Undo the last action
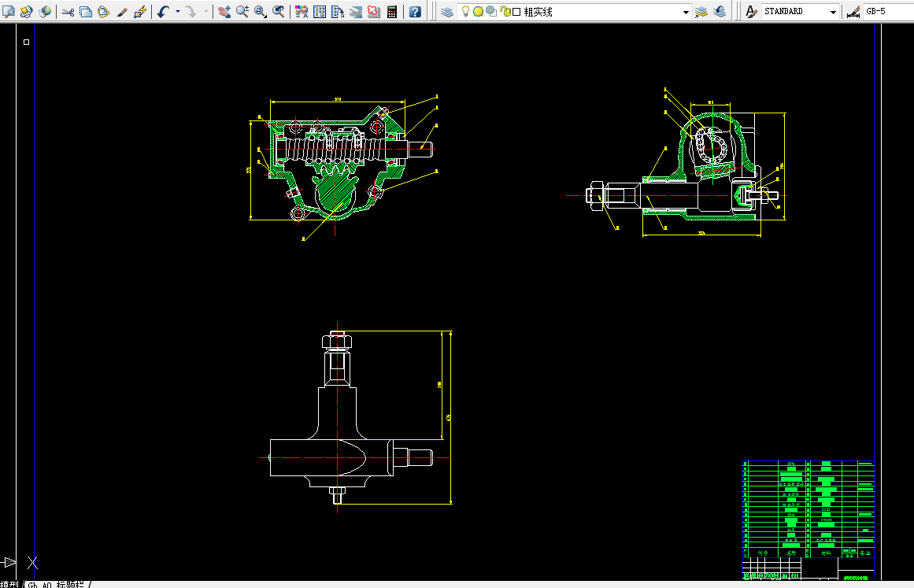 pos(163,12)
